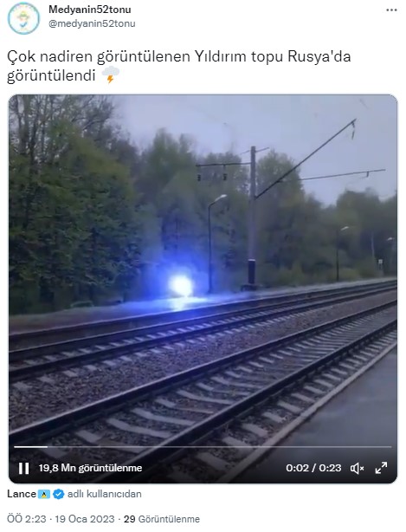406x532 pixels.
Task: Click the 19,8 Mn görüntülenme label
Action: tap(90, 468)
